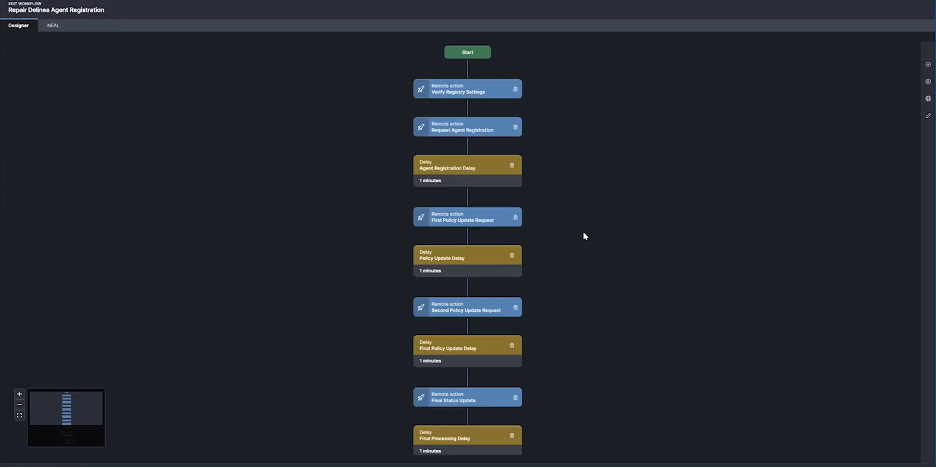Select the Final Processing Delay node

(460, 435)
